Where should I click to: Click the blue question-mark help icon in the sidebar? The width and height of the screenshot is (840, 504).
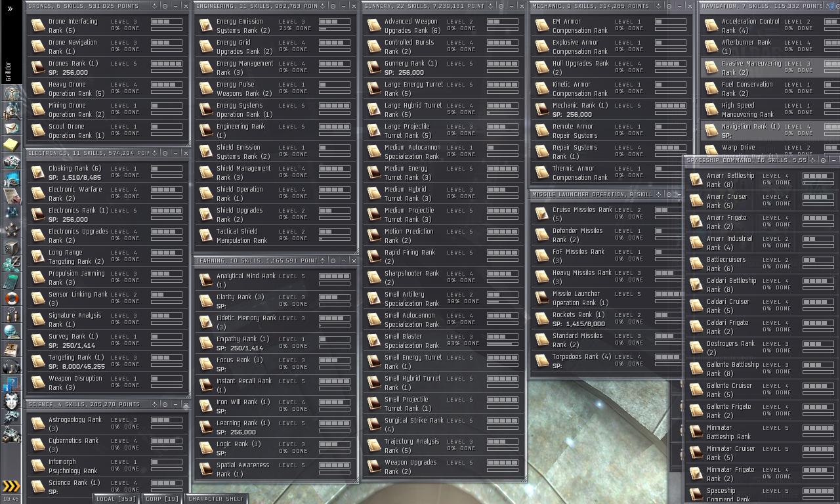pos(11,384)
